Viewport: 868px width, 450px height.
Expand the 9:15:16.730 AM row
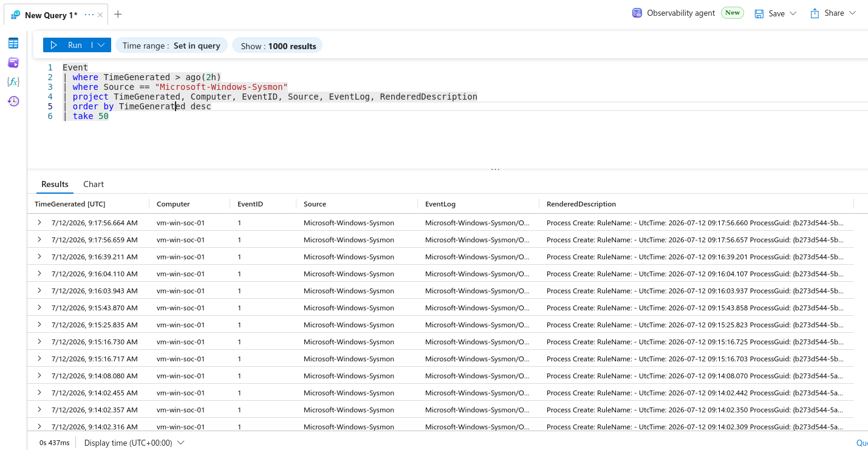click(39, 341)
